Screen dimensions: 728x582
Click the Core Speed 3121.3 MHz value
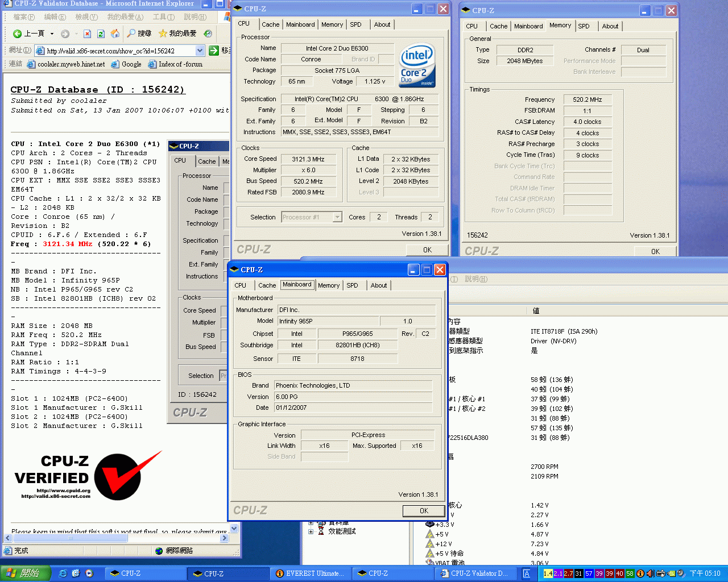pyautogui.click(x=308, y=159)
